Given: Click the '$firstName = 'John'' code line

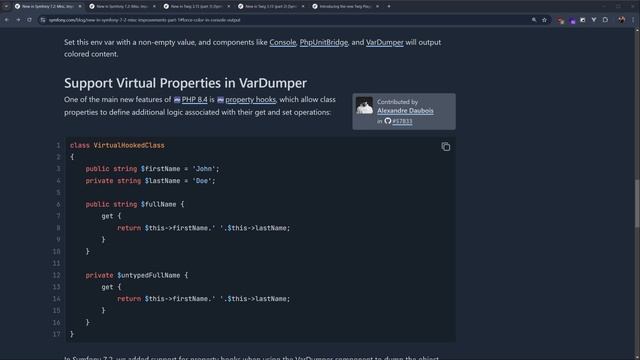Looking at the screenshot, I should 152,169.
